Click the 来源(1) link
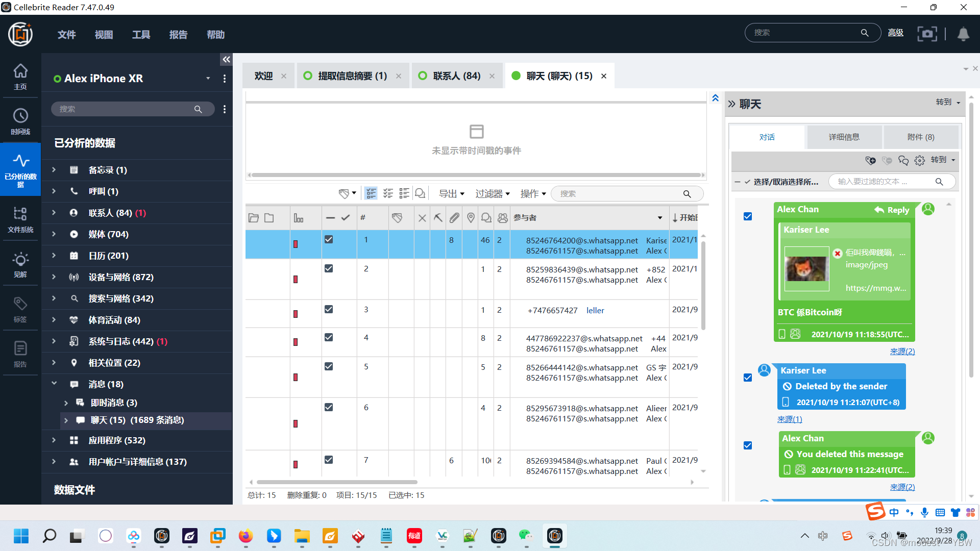The height and width of the screenshot is (551, 980). [790, 419]
